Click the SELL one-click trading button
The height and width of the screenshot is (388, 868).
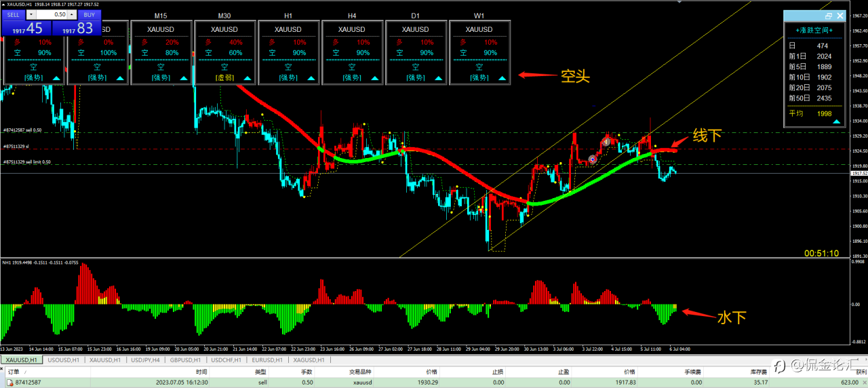[x=14, y=14]
